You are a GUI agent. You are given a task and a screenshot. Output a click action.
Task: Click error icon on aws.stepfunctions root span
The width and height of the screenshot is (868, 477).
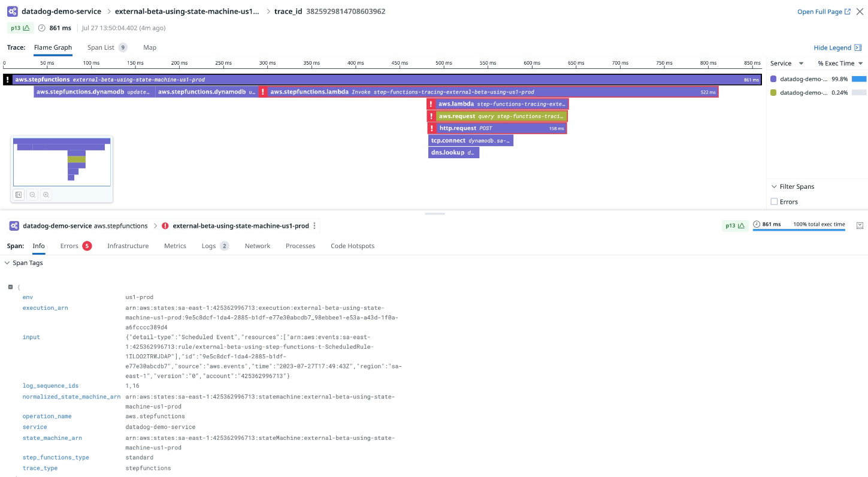pyautogui.click(x=8, y=80)
